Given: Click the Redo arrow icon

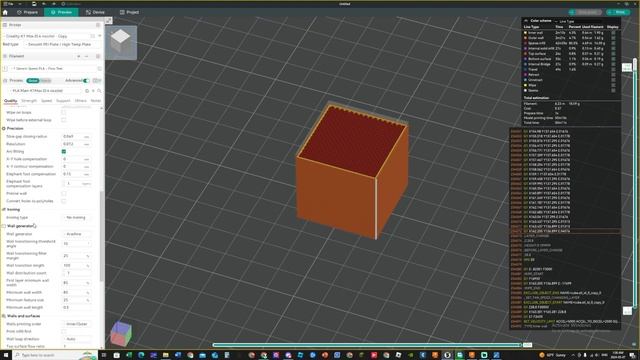Looking at the screenshot, I should [x=53, y=4].
